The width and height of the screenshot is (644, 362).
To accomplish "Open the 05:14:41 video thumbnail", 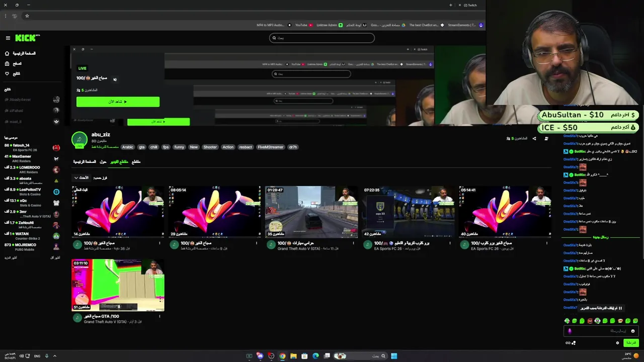I will tap(505, 212).
